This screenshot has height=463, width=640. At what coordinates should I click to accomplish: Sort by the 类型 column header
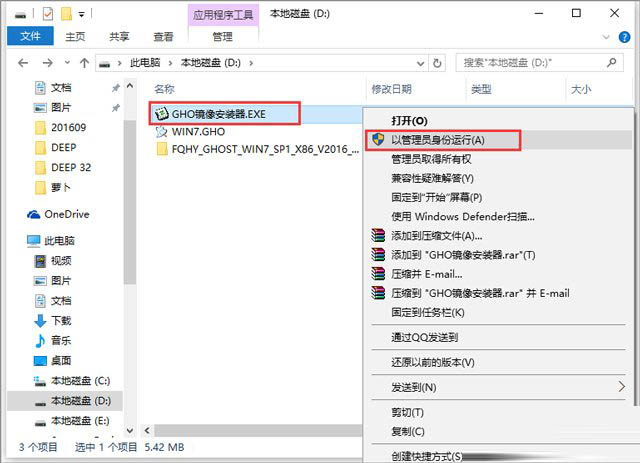point(481,89)
